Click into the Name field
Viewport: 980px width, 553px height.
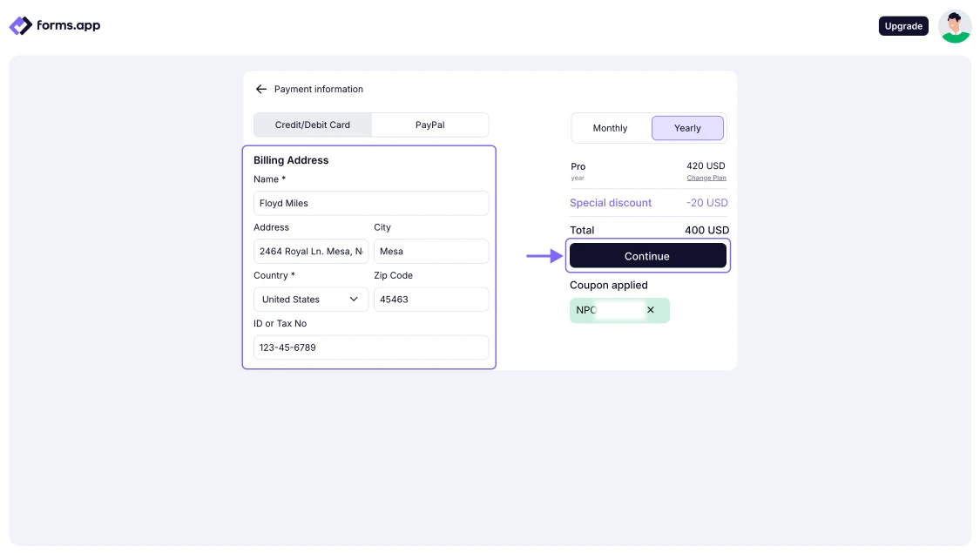pos(370,203)
